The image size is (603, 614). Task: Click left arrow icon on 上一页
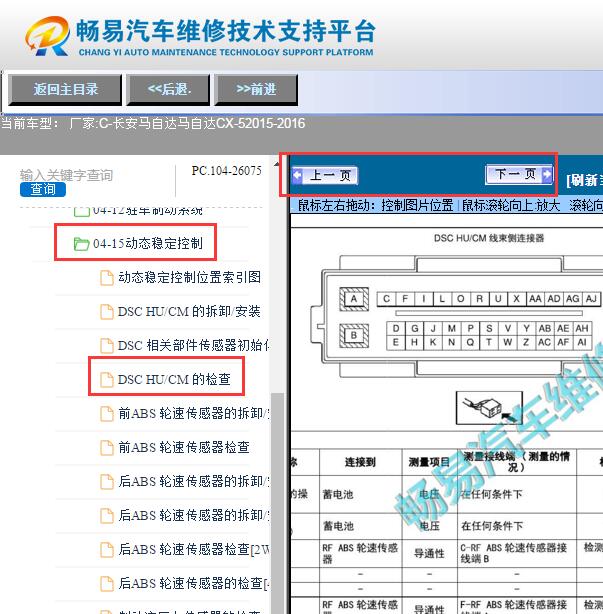(x=298, y=175)
